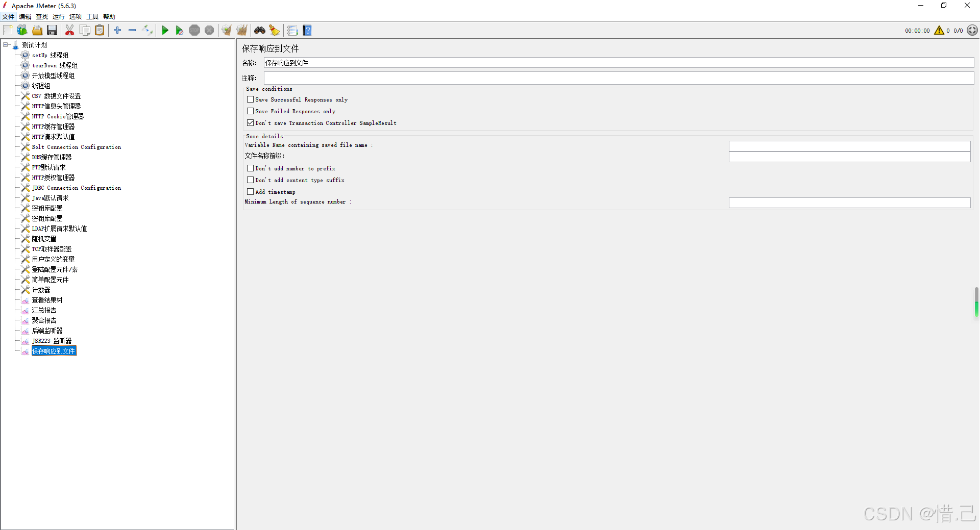Viewport: 980px width, 530px height.
Task: Enable Save Failed Responses only
Action: pyautogui.click(x=250, y=111)
